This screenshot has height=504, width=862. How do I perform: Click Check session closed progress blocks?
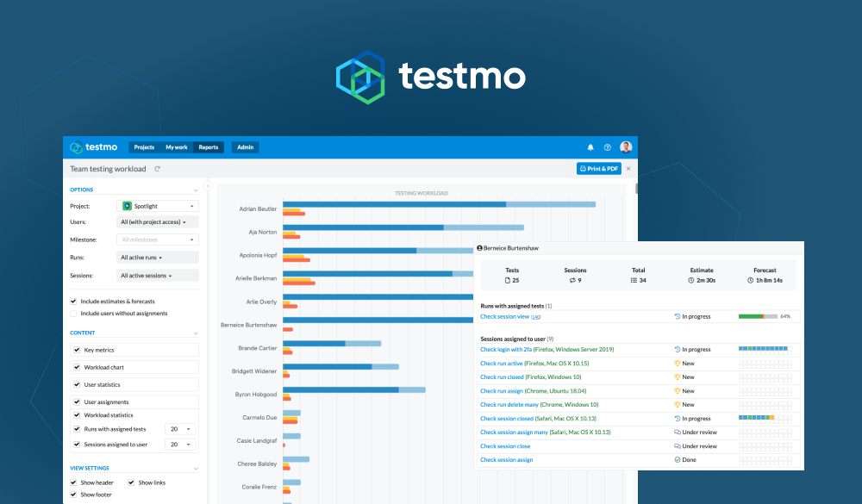(765, 418)
